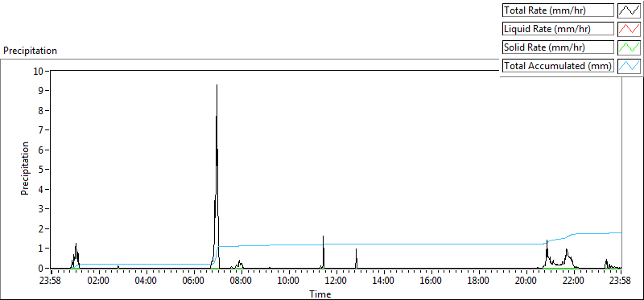Click the 14:00 time tick label
Image resolution: width=644 pixels, height=300 pixels.
384,282
